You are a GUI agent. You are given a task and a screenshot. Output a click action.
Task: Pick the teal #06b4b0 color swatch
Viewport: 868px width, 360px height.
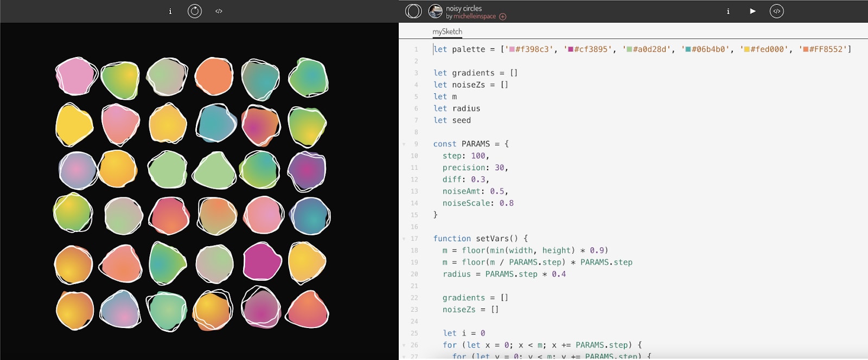[x=688, y=49]
